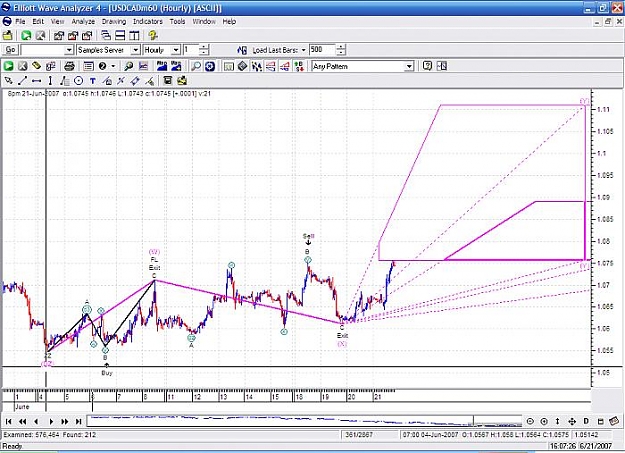Select the text T drawing tool

(x=92, y=81)
